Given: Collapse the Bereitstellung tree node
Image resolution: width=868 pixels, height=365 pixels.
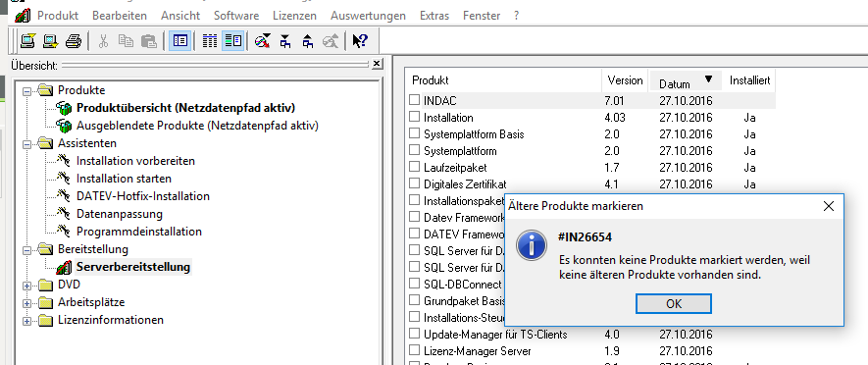Looking at the screenshot, I should click(x=27, y=250).
